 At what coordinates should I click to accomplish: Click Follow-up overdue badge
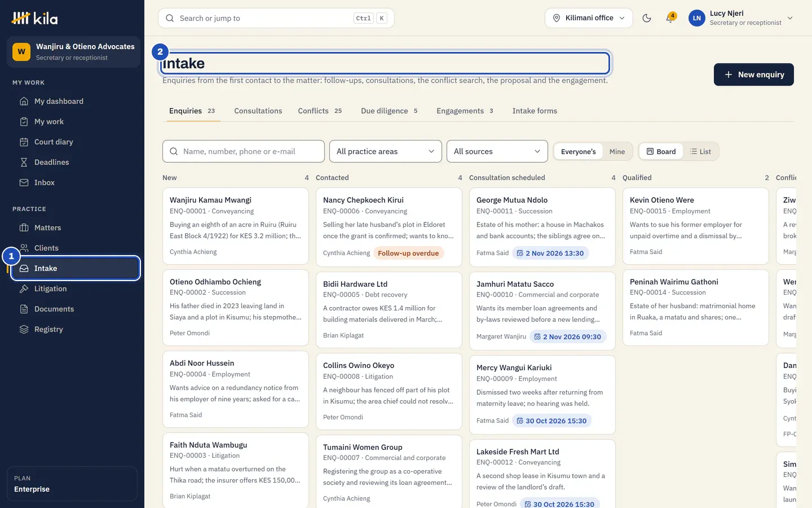point(408,253)
